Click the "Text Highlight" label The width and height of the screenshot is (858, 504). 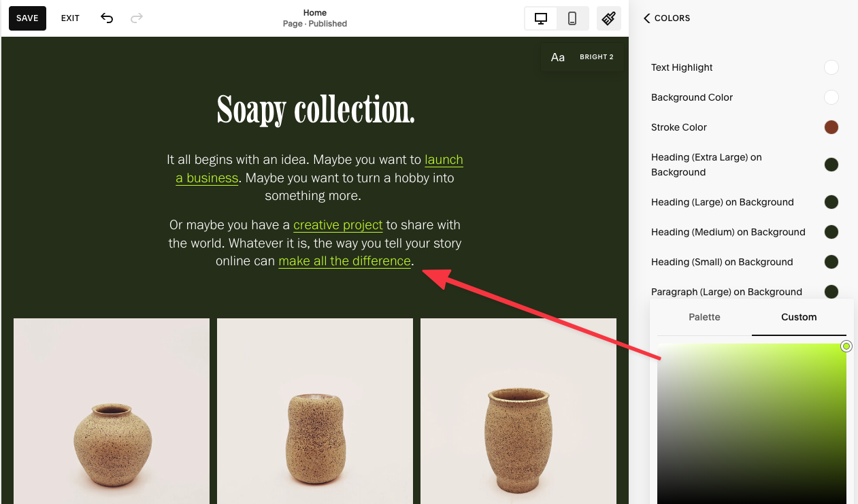pyautogui.click(x=682, y=67)
